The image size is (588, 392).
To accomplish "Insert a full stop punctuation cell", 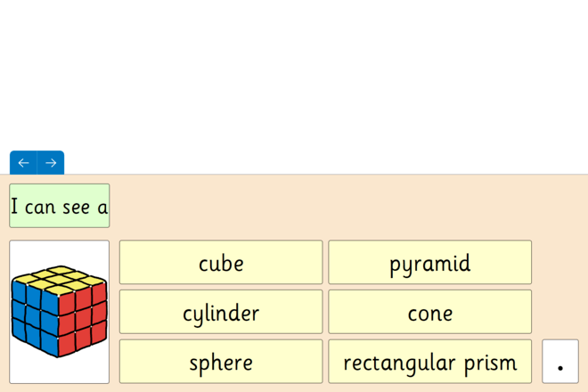I will coord(560,362).
